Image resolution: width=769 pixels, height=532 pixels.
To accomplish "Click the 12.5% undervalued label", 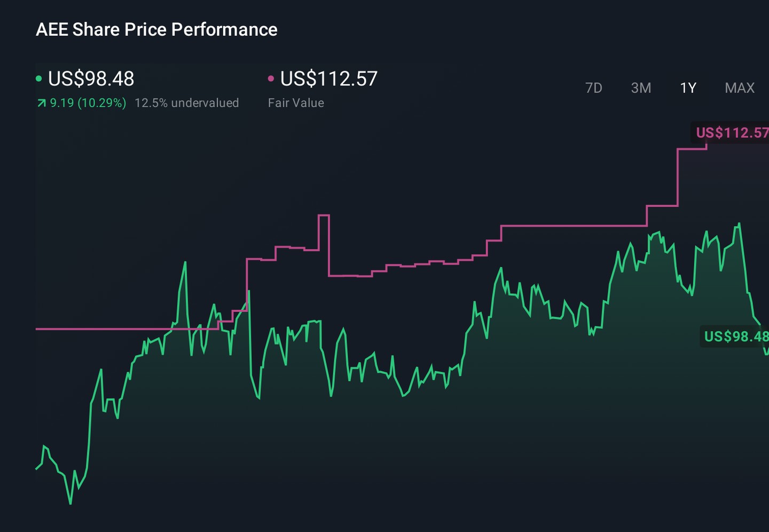I will (187, 103).
